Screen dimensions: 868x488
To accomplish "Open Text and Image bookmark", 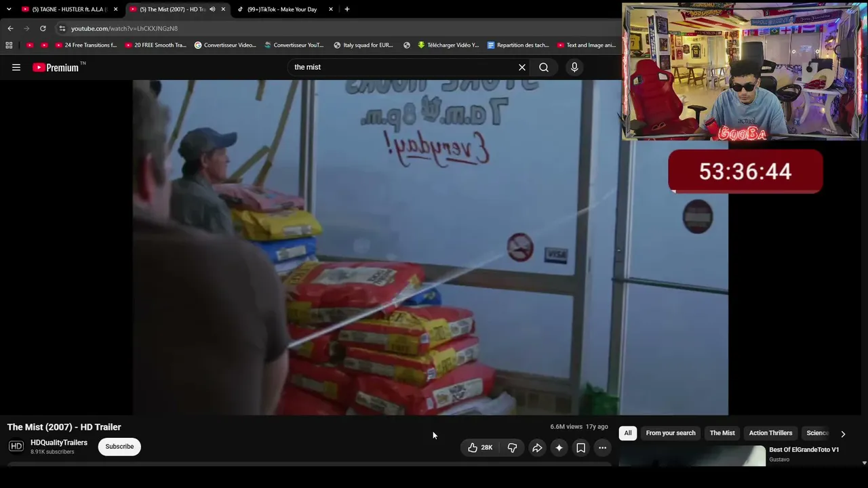I will tap(587, 45).
